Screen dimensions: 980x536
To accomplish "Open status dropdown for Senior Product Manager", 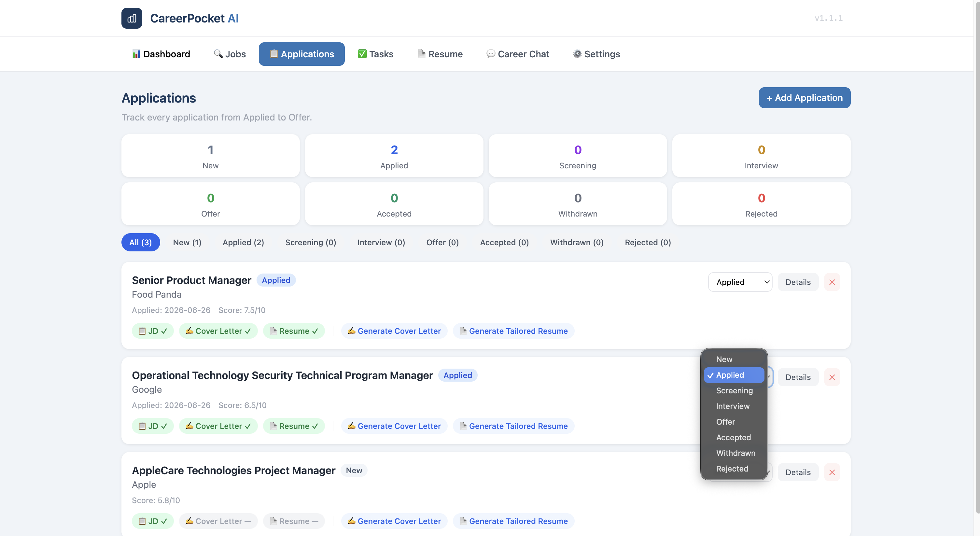I will [740, 282].
